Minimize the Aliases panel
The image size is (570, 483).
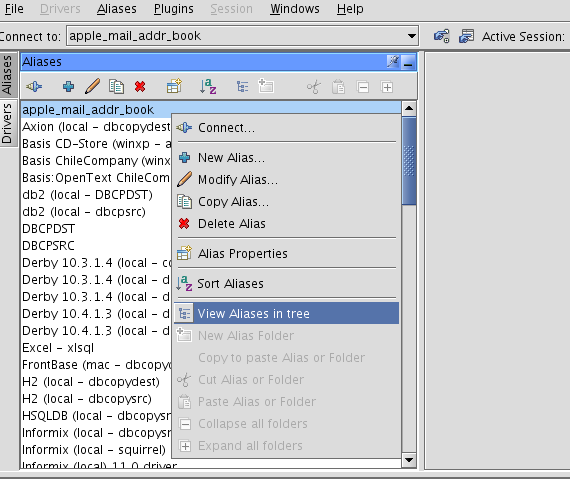point(408,62)
